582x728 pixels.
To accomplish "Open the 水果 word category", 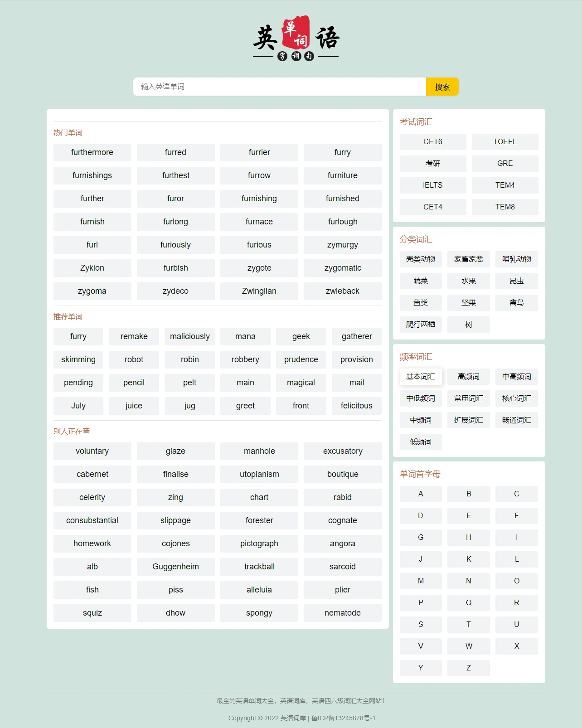I will [468, 281].
